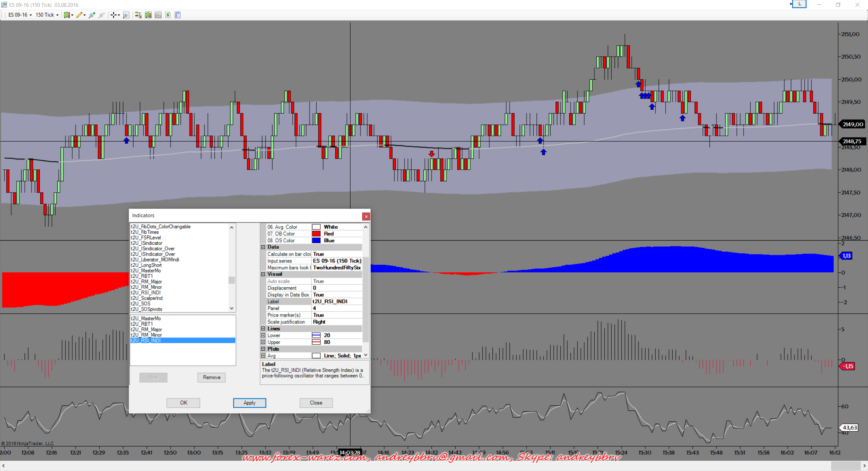Image resolution: width=868 pixels, height=471 pixels.
Task: Open the 150 Tick interval dropdown
Action: (x=47, y=15)
